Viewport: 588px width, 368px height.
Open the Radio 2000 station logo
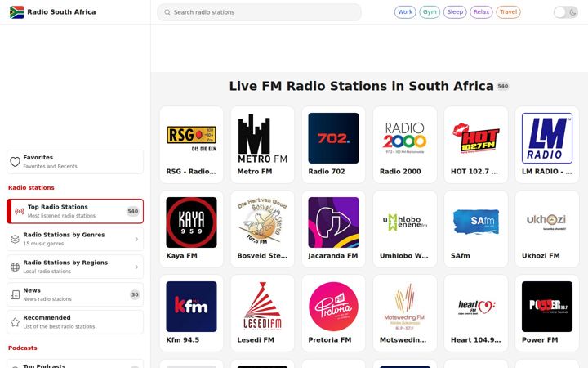point(404,138)
